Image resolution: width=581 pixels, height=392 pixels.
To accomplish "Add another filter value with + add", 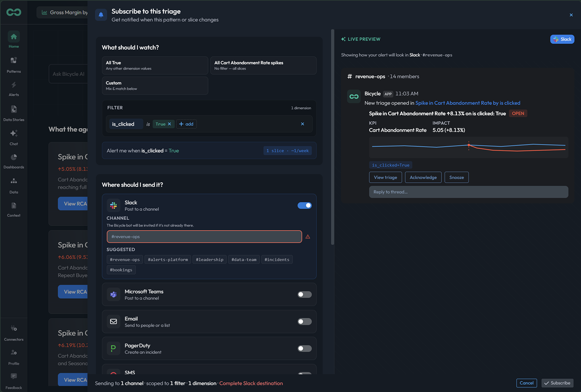I will point(186,124).
